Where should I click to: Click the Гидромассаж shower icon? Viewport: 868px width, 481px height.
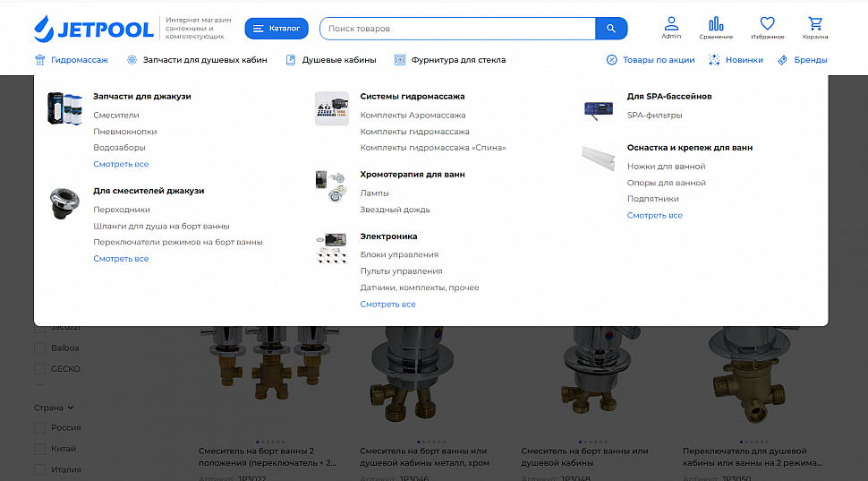pyautogui.click(x=40, y=60)
